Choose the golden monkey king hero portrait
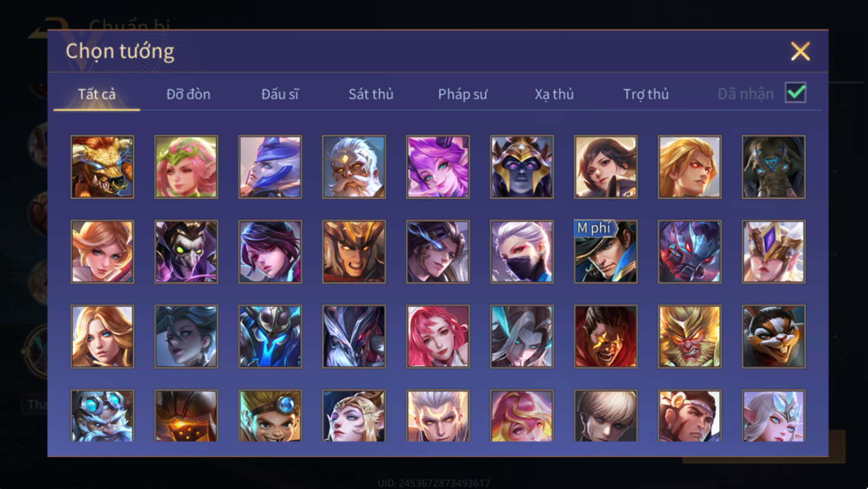This screenshot has height=489, width=868. tap(690, 336)
